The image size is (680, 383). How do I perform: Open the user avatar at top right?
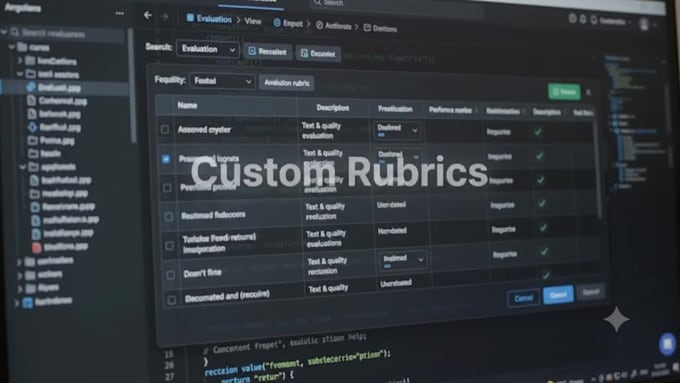pos(644,24)
